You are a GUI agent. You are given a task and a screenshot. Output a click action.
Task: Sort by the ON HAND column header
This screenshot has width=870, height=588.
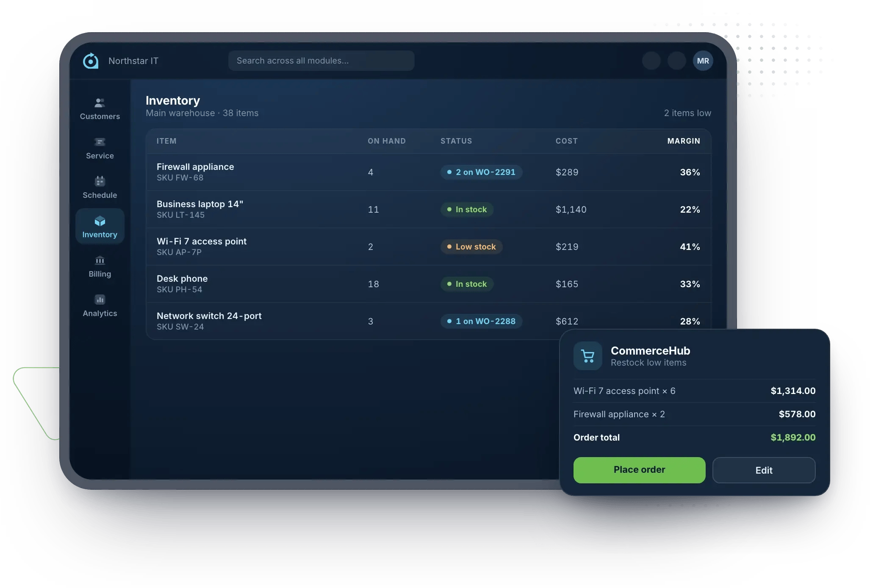coord(387,141)
